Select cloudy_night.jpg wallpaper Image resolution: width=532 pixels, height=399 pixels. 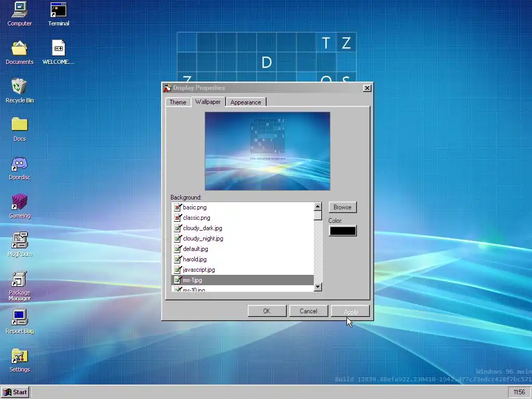(x=243, y=238)
